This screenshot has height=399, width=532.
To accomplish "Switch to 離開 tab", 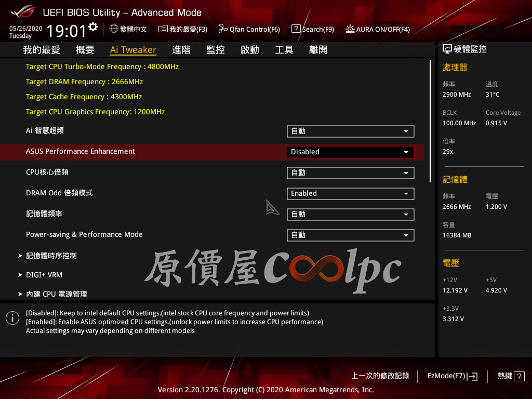I will [x=318, y=50].
